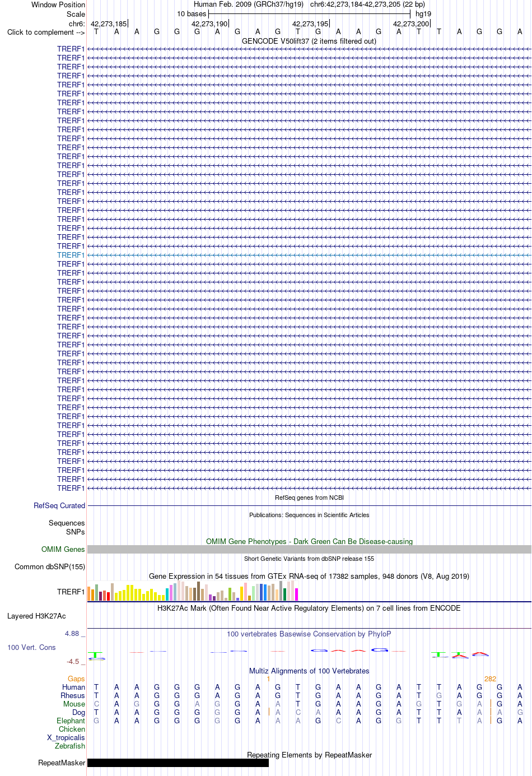This screenshot has width=532, height=776.
Task: Open the OMIM Genes track label
Action: (63, 549)
